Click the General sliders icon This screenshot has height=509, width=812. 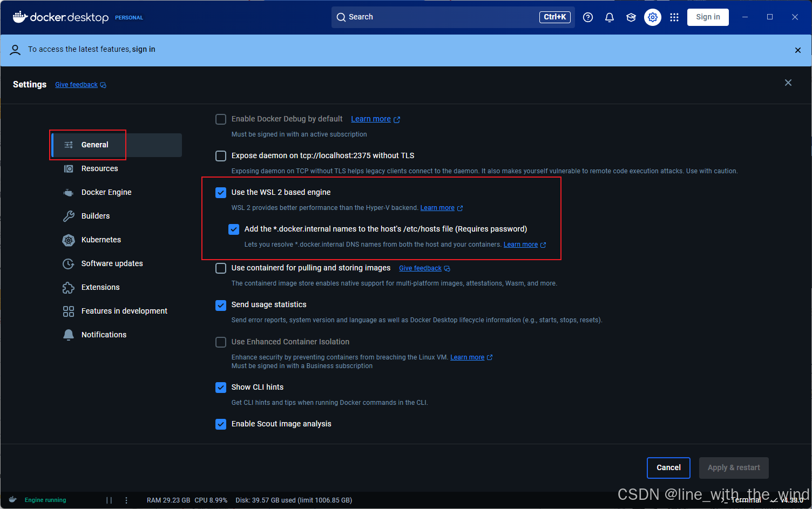tap(69, 145)
